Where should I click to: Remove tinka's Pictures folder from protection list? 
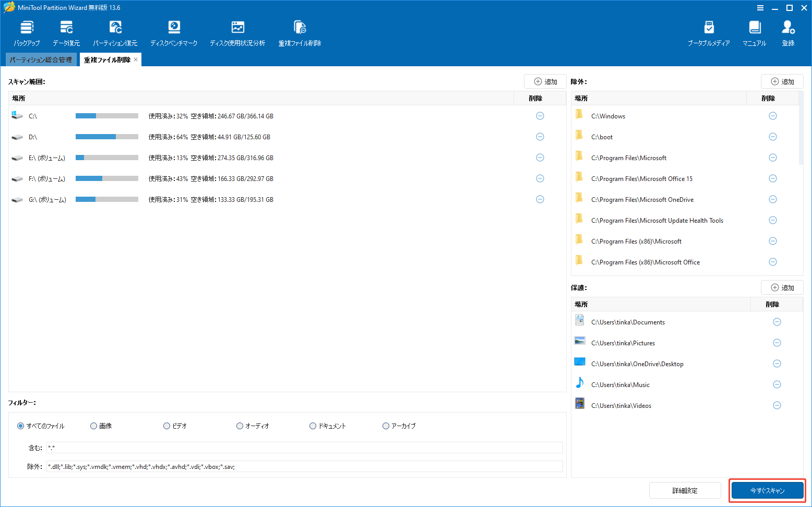click(777, 343)
